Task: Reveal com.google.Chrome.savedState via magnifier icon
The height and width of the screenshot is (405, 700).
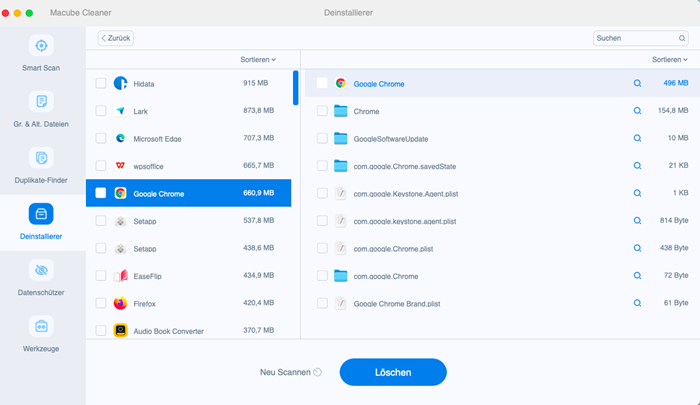Action: point(638,166)
